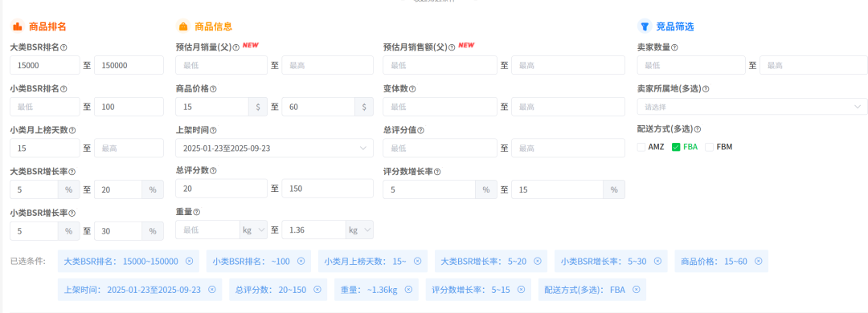Click the 商品排名 bar chart icon
Viewport: 868px width, 313px height.
[18, 26]
